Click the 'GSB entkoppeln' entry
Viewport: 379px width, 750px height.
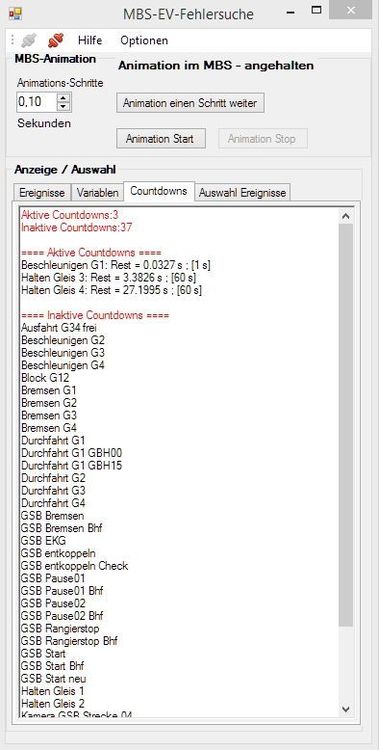pos(58,553)
